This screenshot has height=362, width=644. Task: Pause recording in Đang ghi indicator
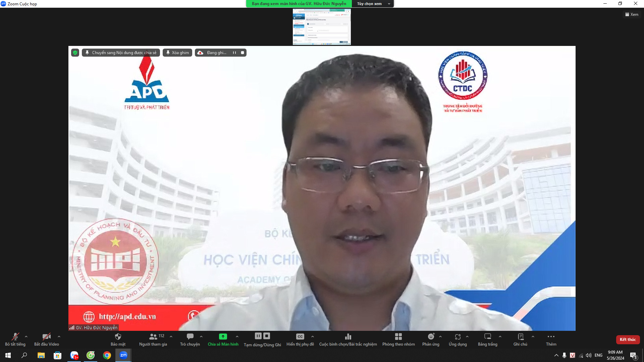click(x=234, y=53)
